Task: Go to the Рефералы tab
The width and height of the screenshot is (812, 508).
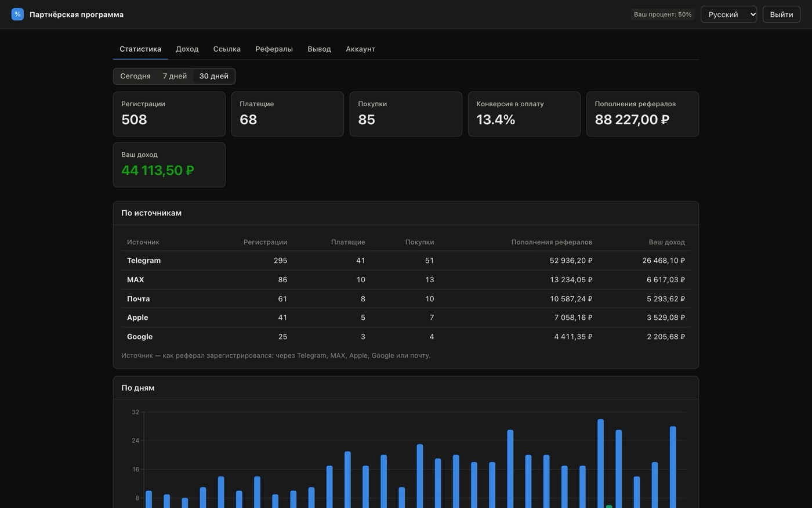Action: 274,49
